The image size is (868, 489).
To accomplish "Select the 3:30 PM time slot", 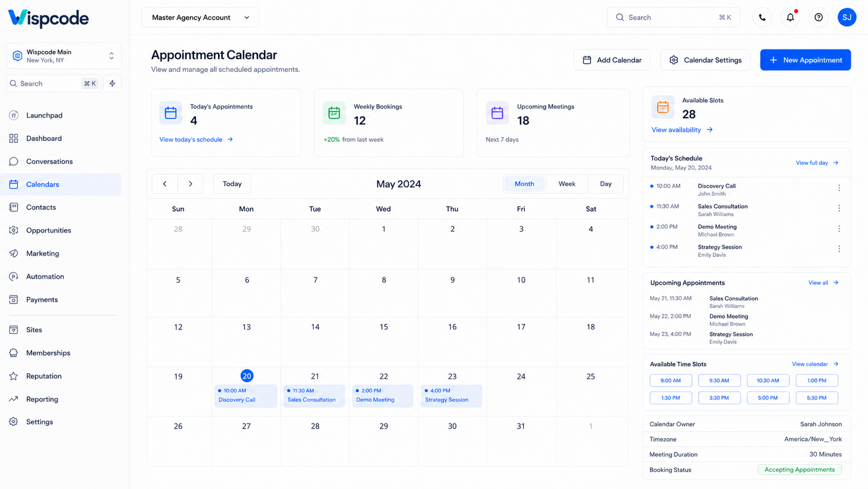I will click(x=719, y=398).
